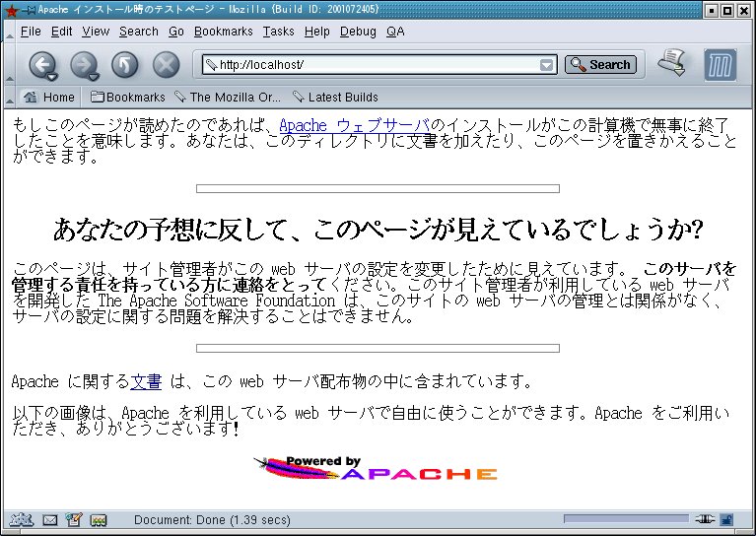Click the bookmark icon beside the URL
The width and height of the screenshot is (756, 536).
coord(211,65)
